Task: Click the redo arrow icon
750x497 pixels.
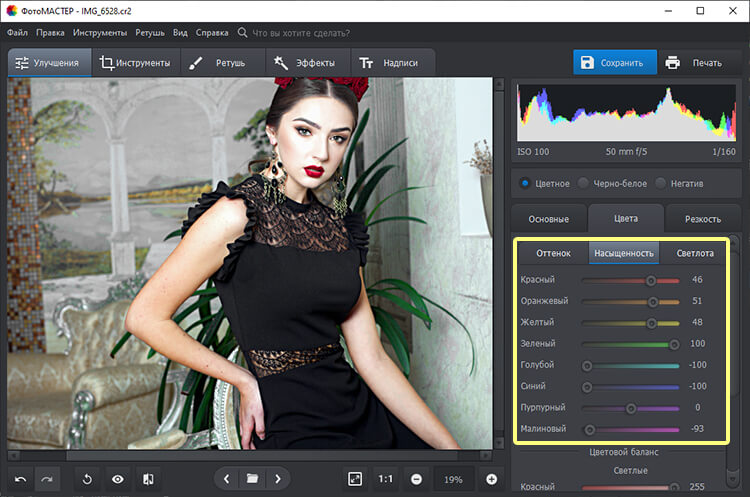Action: (x=47, y=478)
